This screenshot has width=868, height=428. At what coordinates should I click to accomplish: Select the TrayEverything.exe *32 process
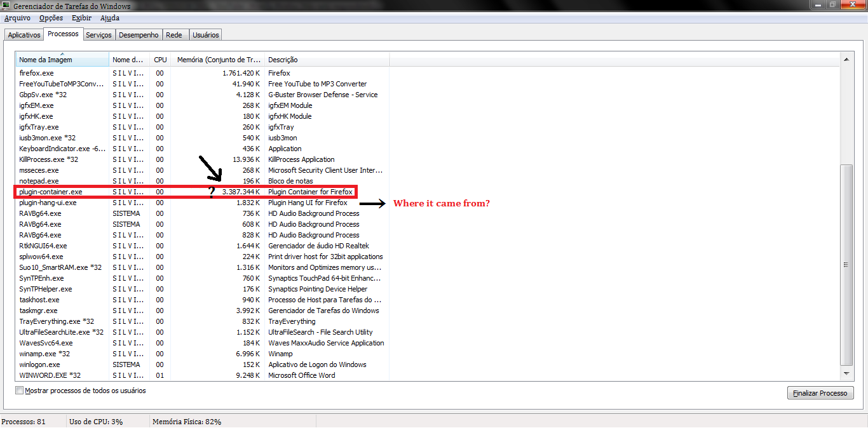203,321
